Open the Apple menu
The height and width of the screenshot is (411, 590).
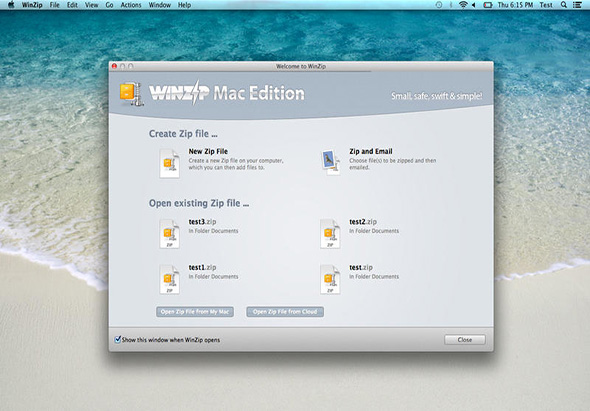[x=11, y=5]
